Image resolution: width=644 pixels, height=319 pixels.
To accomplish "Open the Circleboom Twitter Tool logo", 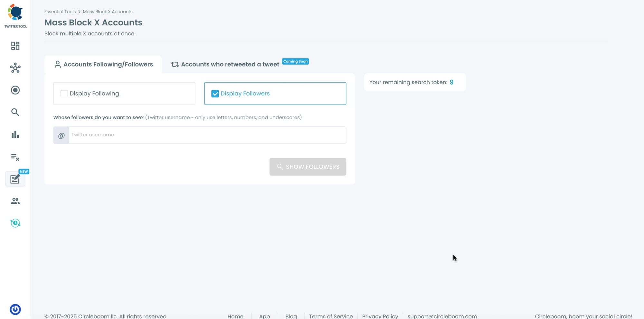I will (x=15, y=16).
